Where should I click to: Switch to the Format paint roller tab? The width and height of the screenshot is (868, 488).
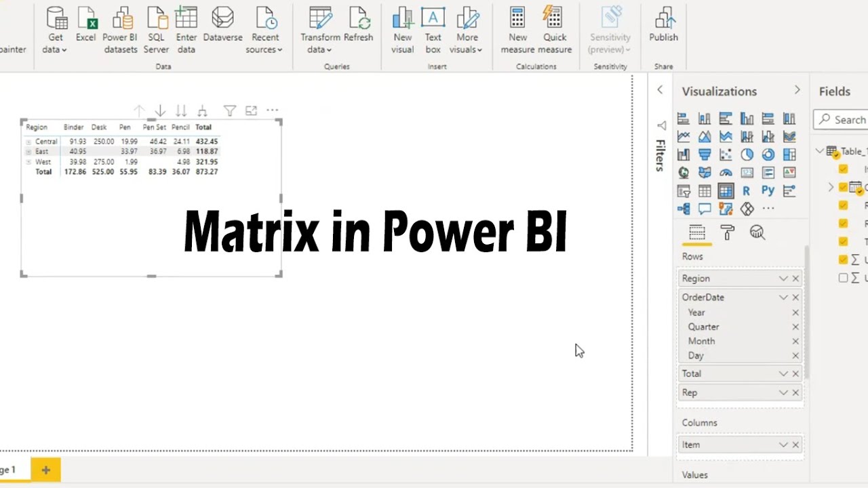728,232
